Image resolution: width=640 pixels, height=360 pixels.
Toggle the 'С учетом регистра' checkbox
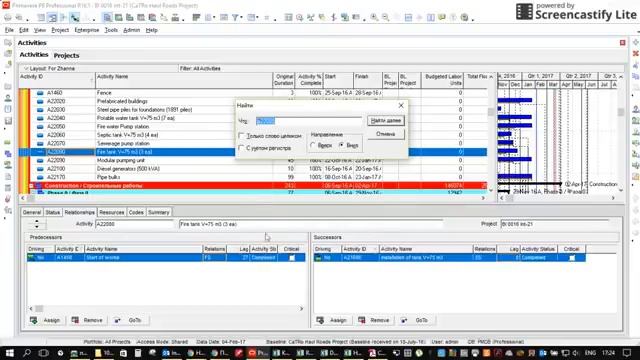click(241, 148)
